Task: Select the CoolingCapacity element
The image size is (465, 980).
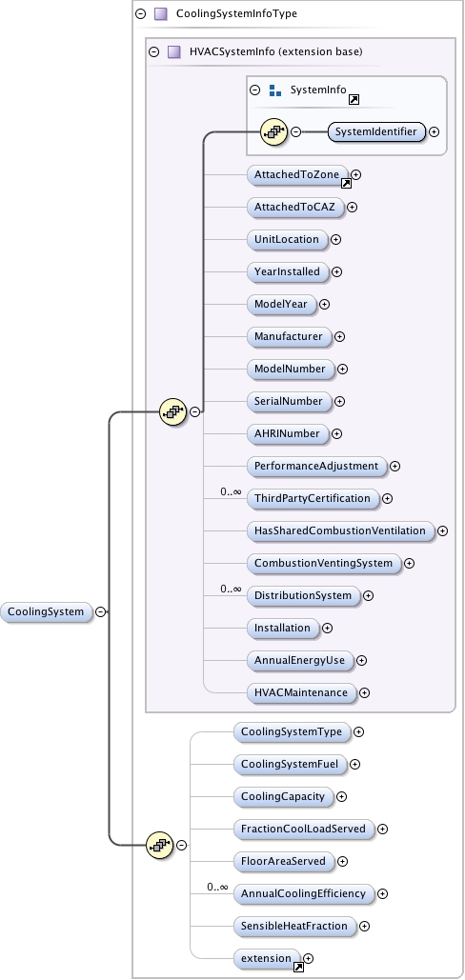Action: pos(283,797)
